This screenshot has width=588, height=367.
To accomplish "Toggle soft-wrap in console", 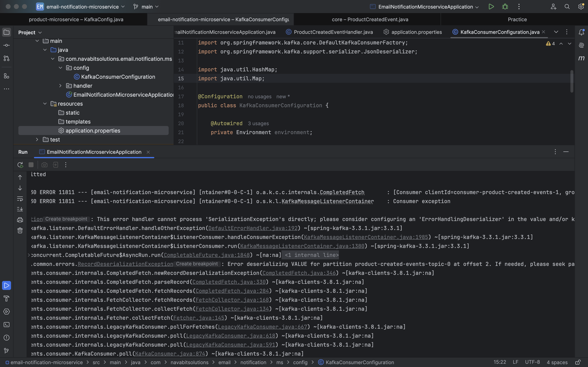I will coord(20,199).
